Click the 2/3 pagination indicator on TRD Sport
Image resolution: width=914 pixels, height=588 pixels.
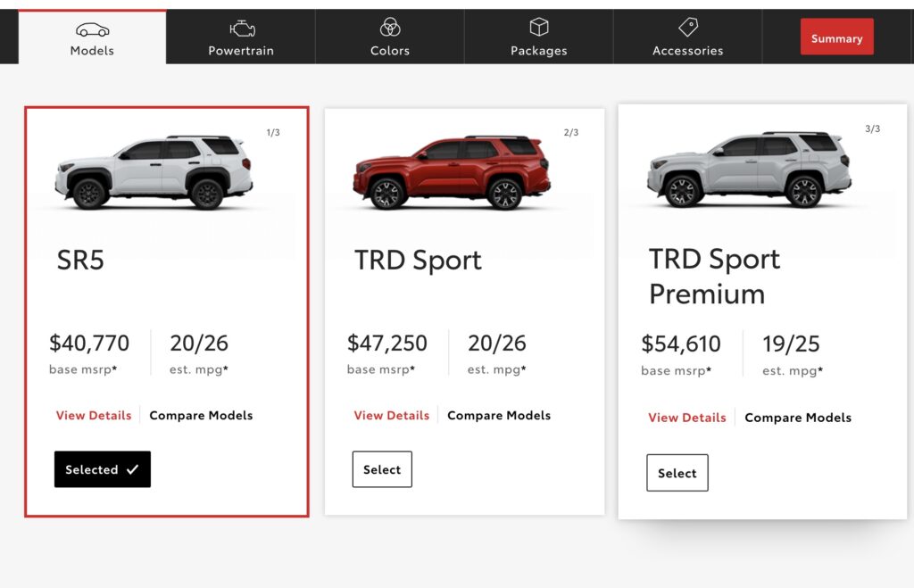pos(570,130)
